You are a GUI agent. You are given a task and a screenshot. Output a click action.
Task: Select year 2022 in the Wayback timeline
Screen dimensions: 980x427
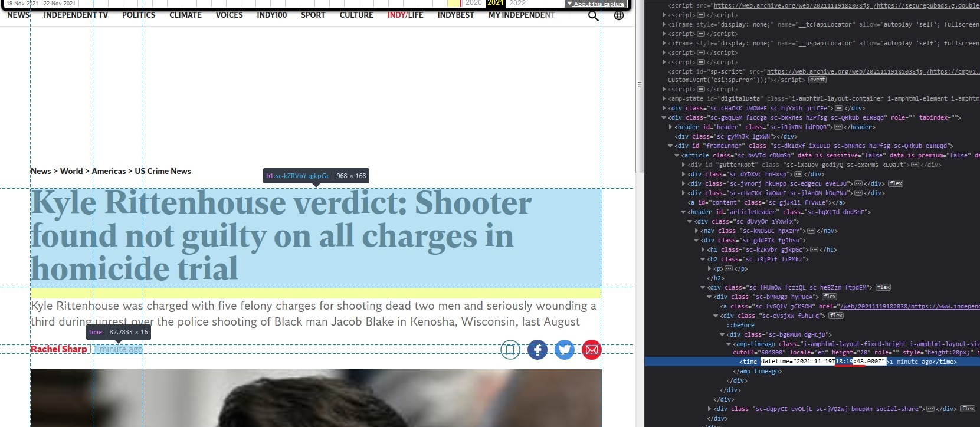[517, 3]
